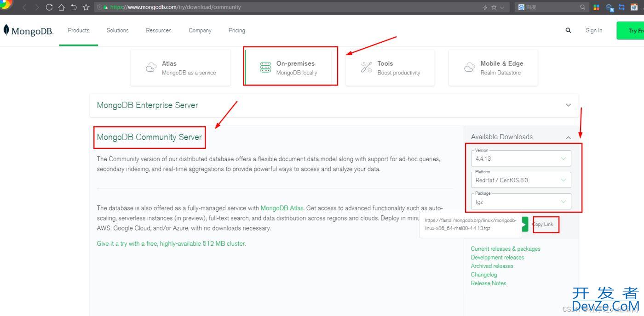Go to the browser home page icon
The width and height of the screenshot is (644, 316).
pyautogui.click(x=61, y=7)
